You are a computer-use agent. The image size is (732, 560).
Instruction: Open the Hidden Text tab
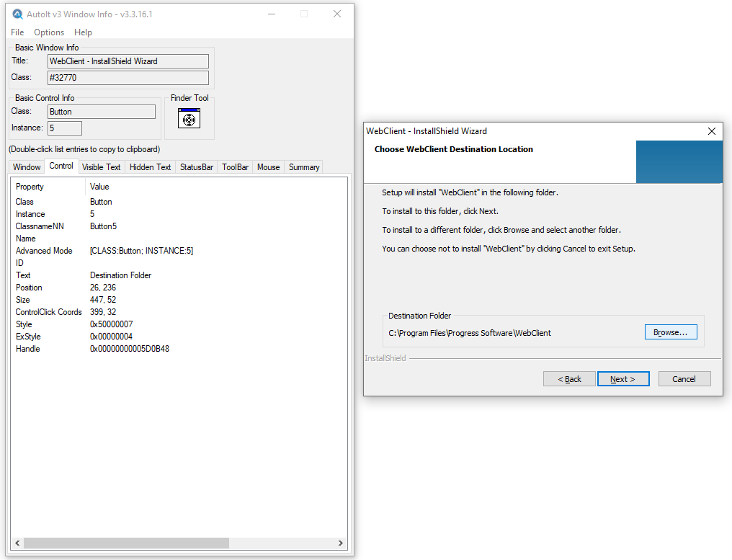point(151,167)
